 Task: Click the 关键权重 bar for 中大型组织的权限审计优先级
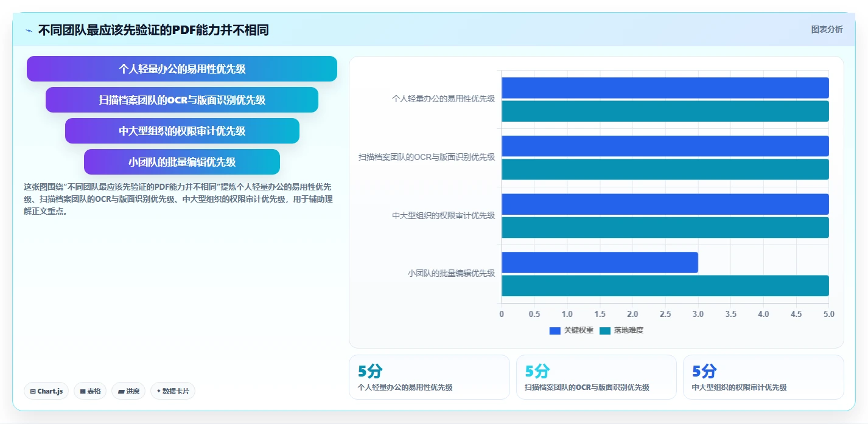pos(665,204)
